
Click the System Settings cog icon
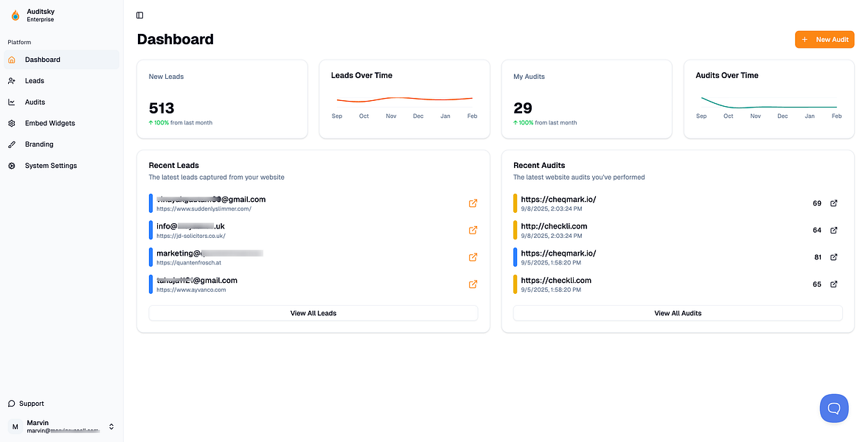[12, 166]
